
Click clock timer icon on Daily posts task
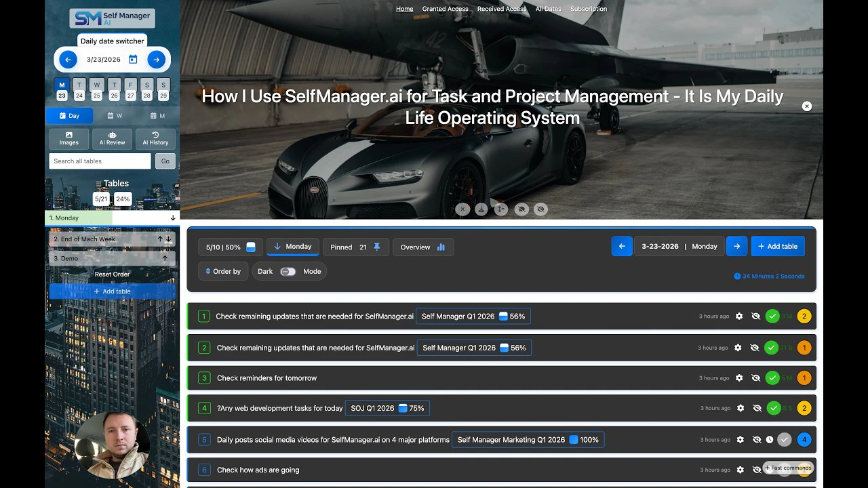tap(770, 440)
